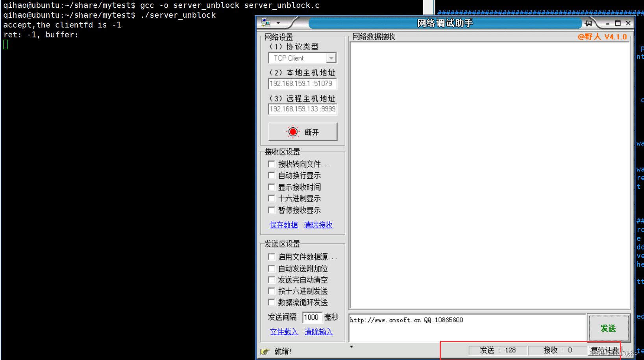Click the red disconnect 断开 button
This screenshot has height=360, width=644.
[x=303, y=132]
